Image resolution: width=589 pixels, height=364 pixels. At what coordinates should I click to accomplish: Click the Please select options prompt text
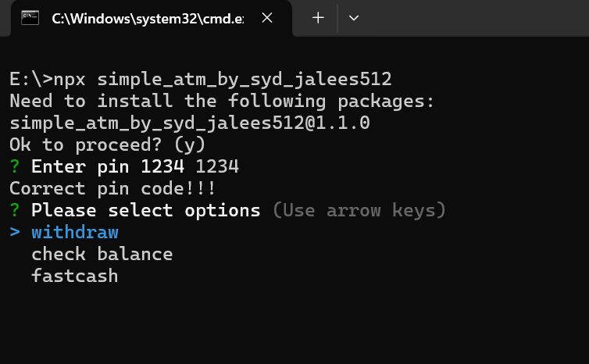pyautogui.click(x=146, y=210)
